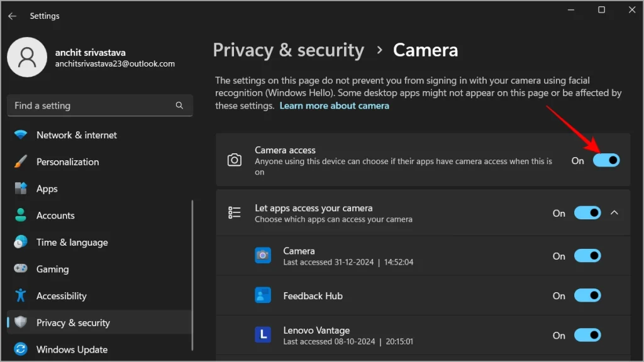Select Windows Update in sidebar
Screen dimensions: 644x362
click(x=99, y=349)
